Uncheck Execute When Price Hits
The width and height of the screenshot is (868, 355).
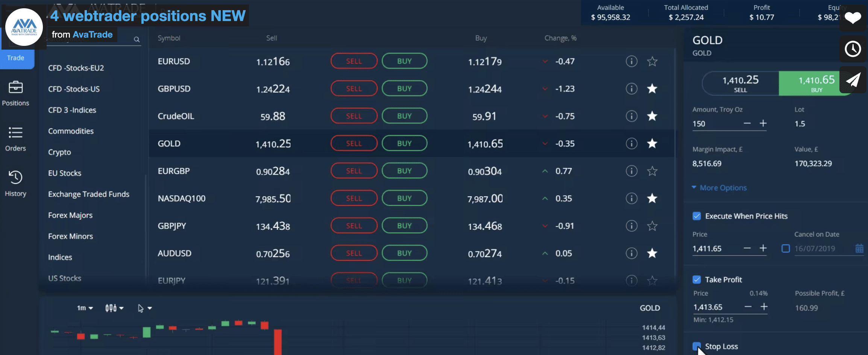697,216
